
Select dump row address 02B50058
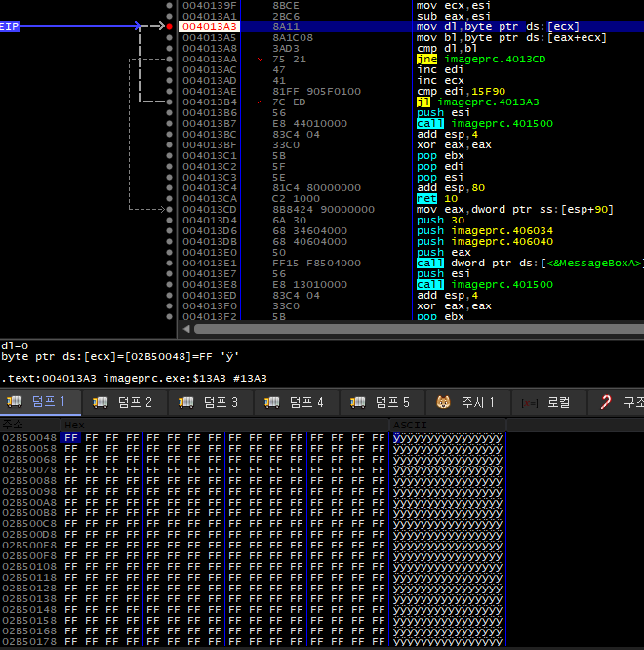click(x=29, y=449)
